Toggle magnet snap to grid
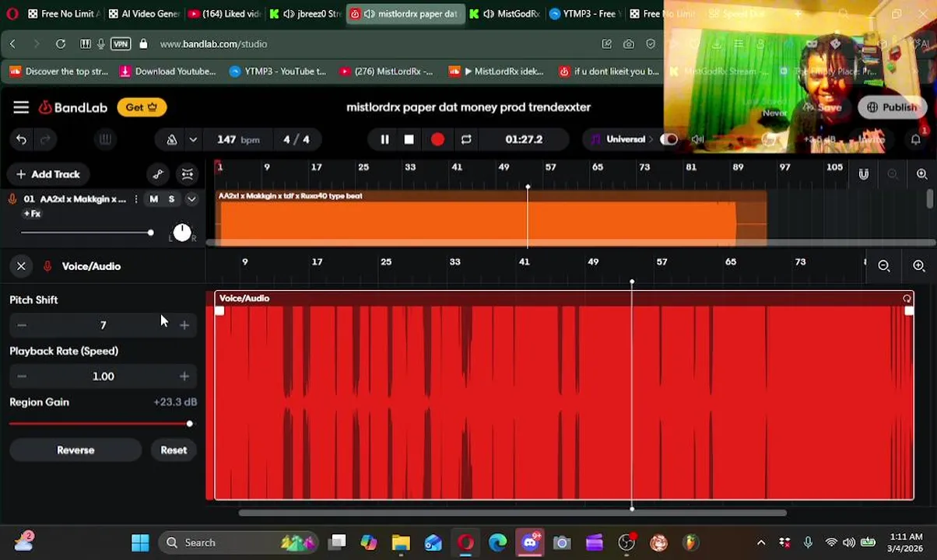937x560 pixels. coord(864,174)
